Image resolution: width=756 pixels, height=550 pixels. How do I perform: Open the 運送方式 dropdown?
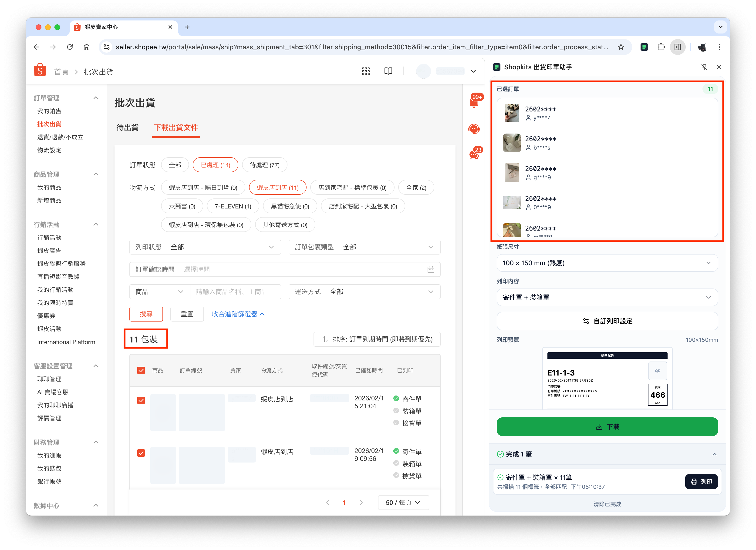click(x=364, y=292)
